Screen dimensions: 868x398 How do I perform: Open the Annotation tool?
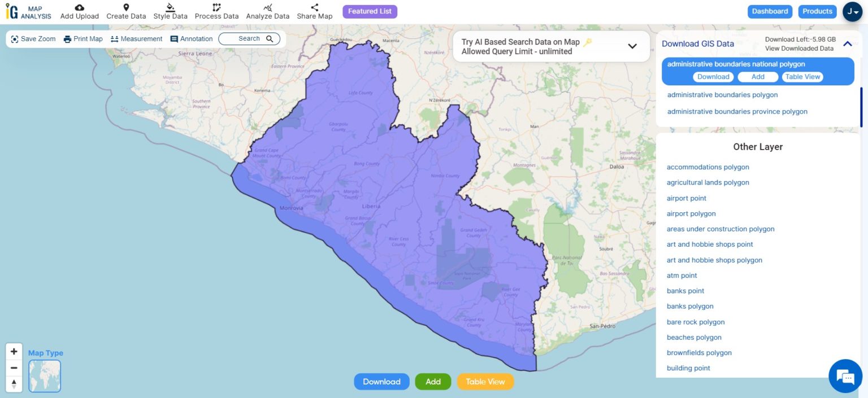173,38
